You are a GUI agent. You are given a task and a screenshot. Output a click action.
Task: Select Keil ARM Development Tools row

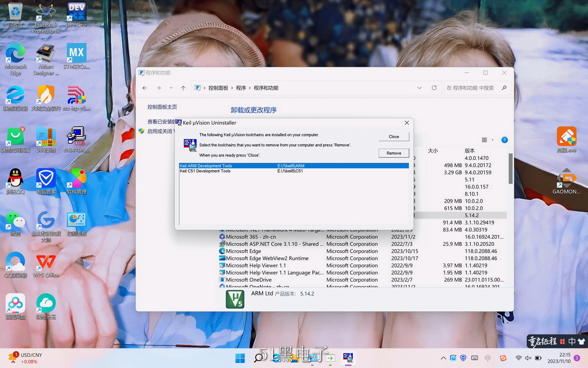coord(294,166)
